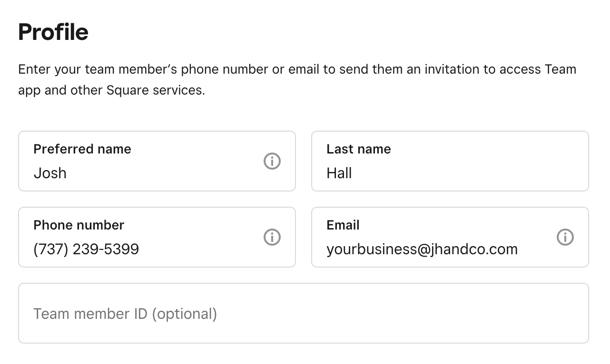The image size is (610, 364).
Task: Click the Profile heading
Action: 53,32
